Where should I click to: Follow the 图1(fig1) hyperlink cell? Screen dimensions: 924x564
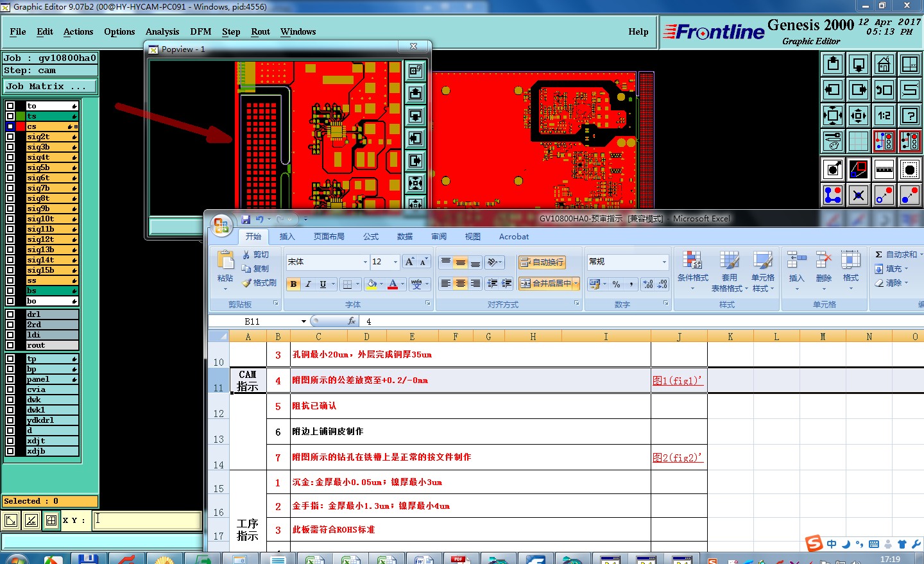tap(678, 380)
